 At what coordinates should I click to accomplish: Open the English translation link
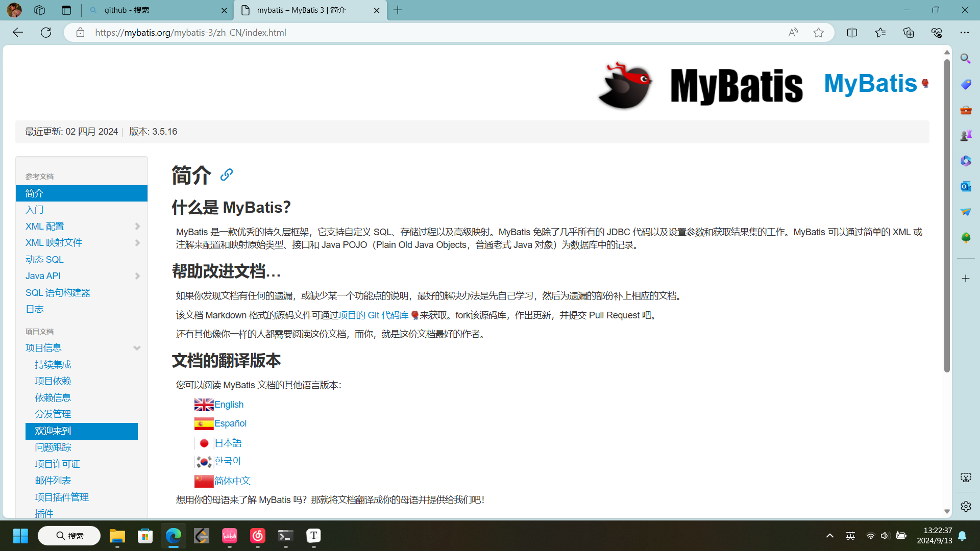tap(229, 405)
